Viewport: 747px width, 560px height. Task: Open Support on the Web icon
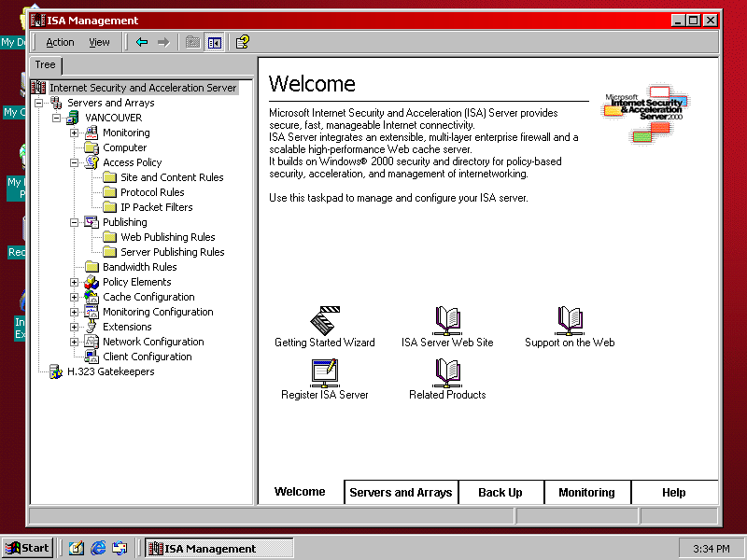(x=569, y=322)
